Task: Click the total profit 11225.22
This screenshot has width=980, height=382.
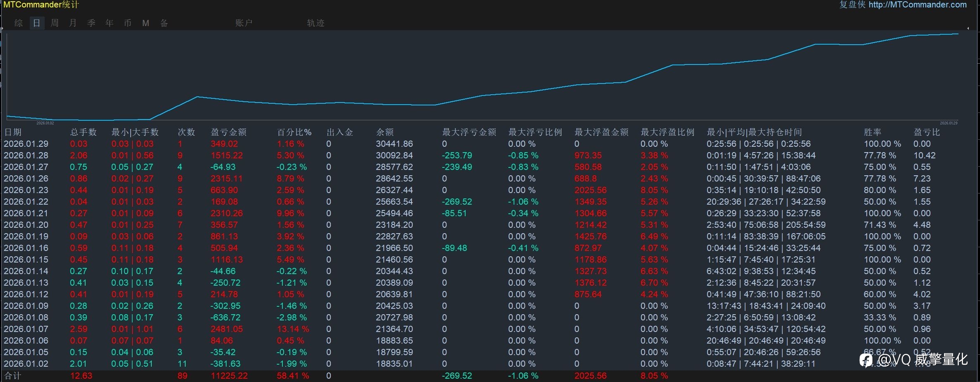Action: (x=229, y=376)
